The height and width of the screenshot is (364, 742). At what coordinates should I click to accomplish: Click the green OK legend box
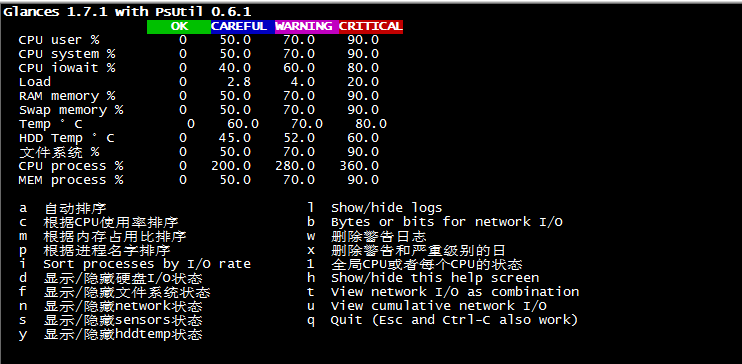coord(179,27)
